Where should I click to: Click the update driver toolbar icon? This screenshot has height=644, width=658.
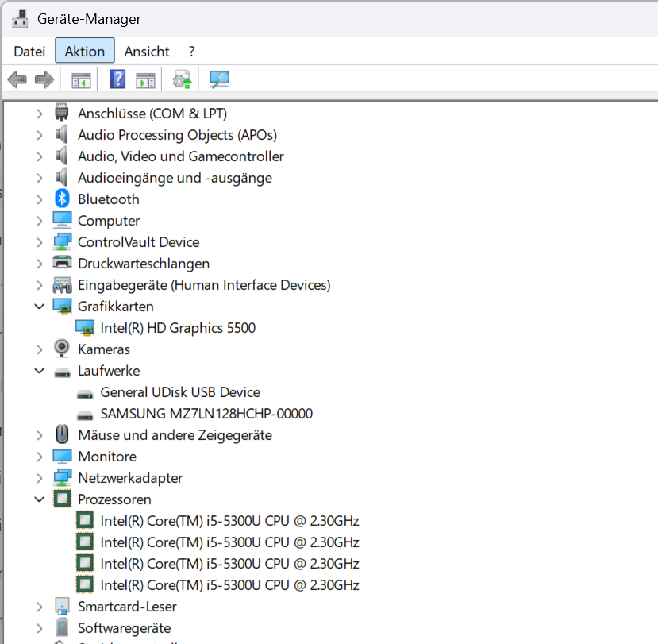(182, 79)
